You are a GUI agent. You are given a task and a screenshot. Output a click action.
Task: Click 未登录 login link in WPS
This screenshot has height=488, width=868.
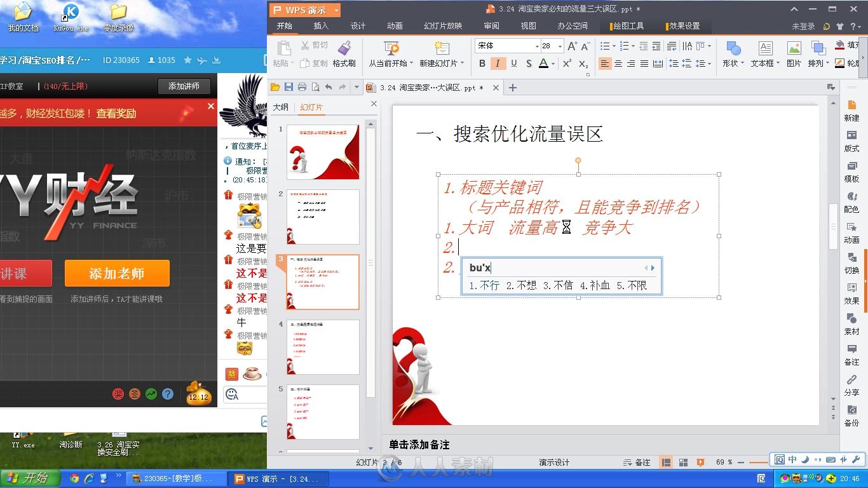(x=803, y=26)
